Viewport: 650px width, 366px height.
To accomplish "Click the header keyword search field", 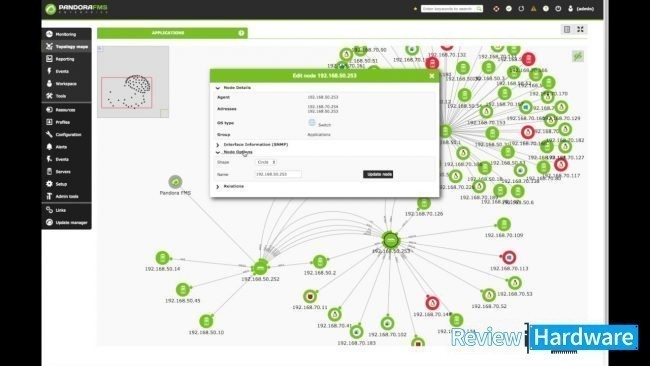I will click(452, 8).
